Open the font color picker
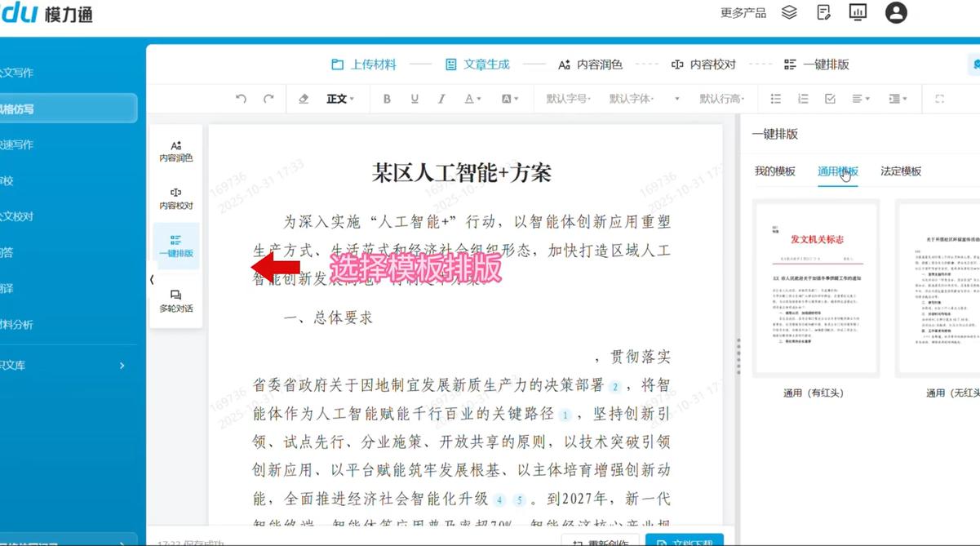Viewport: 980px width, 546px height. [x=472, y=99]
